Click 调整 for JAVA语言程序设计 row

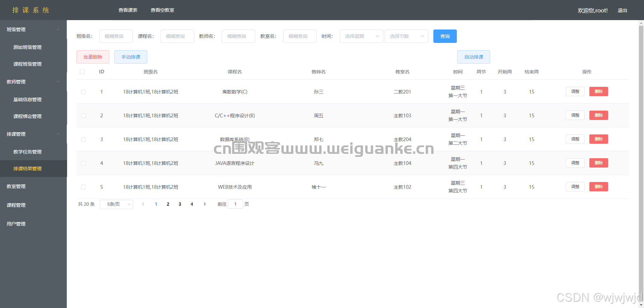point(575,163)
